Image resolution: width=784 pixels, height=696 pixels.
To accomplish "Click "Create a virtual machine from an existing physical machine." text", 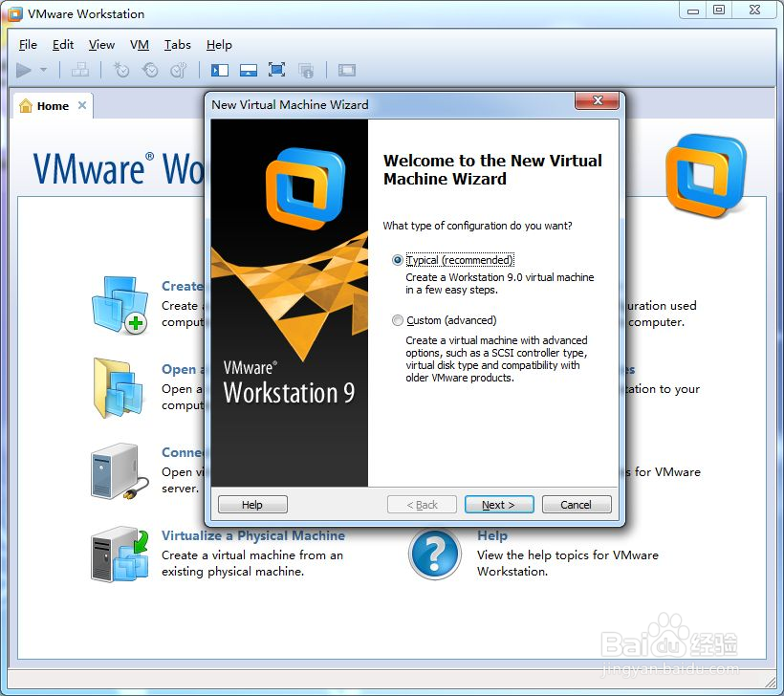I will tap(252, 563).
